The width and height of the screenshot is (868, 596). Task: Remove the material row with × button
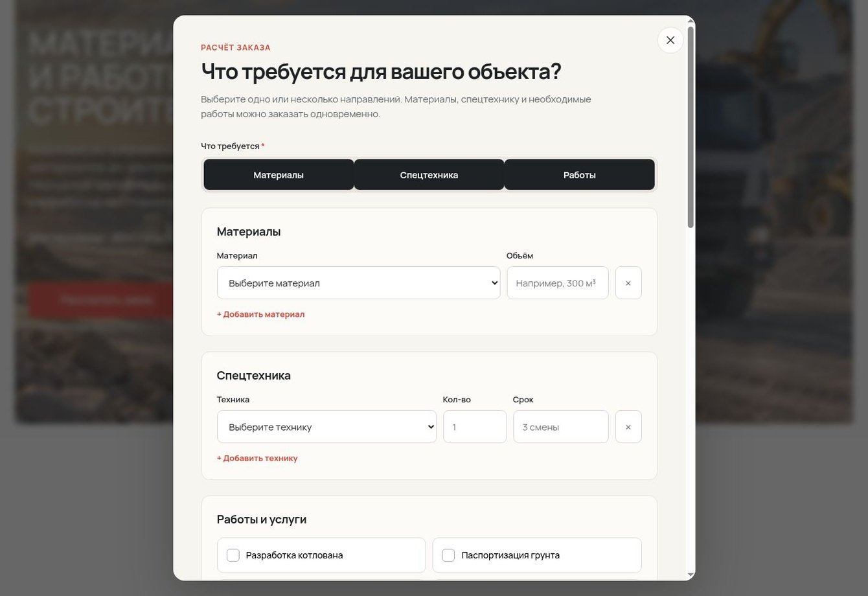(x=628, y=283)
